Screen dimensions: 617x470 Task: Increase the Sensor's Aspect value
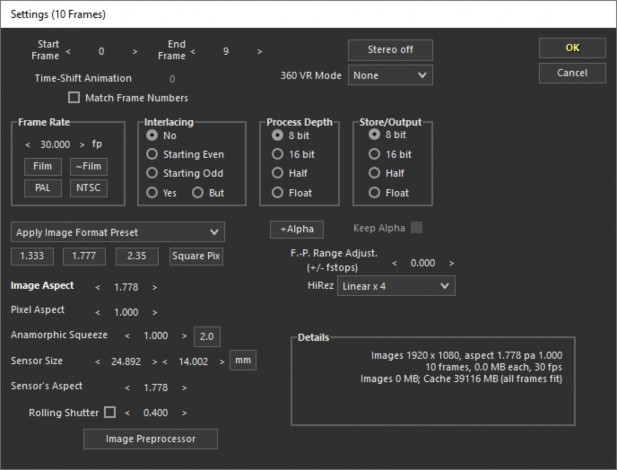[x=184, y=388]
